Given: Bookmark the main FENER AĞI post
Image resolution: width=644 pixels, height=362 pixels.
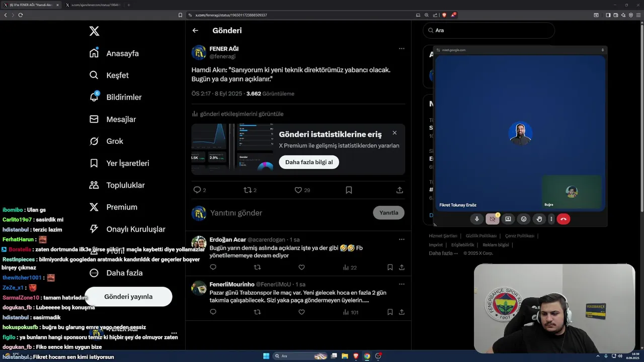Looking at the screenshot, I should (349, 190).
